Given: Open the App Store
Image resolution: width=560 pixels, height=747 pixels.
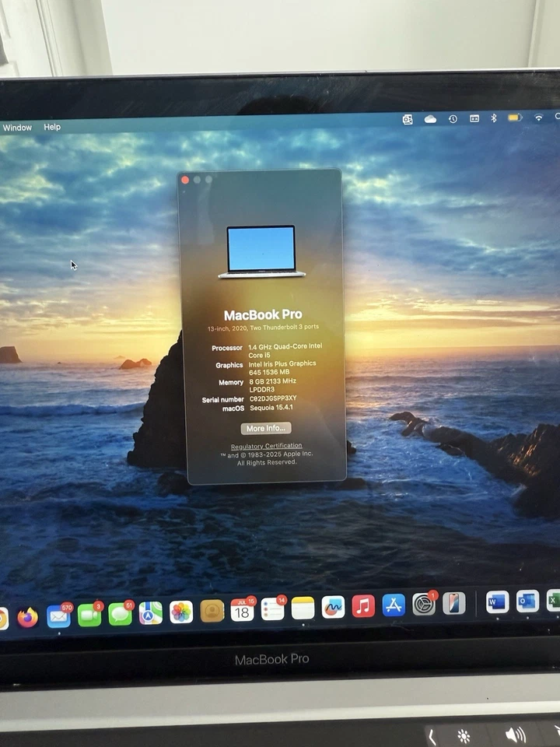Looking at the screenshot, I should point(394,605).
